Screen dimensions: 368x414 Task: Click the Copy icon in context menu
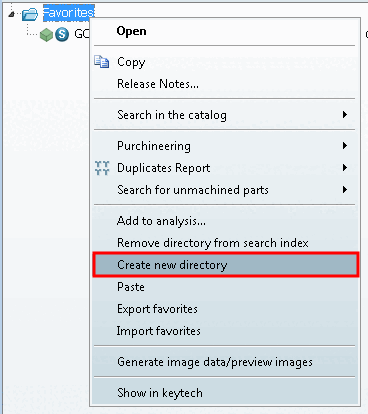[102, 62]
